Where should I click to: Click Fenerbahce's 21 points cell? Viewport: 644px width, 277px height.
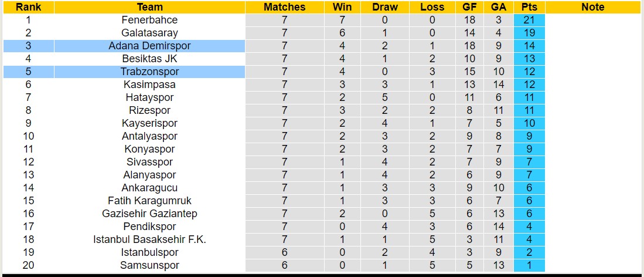click(529, 20)
